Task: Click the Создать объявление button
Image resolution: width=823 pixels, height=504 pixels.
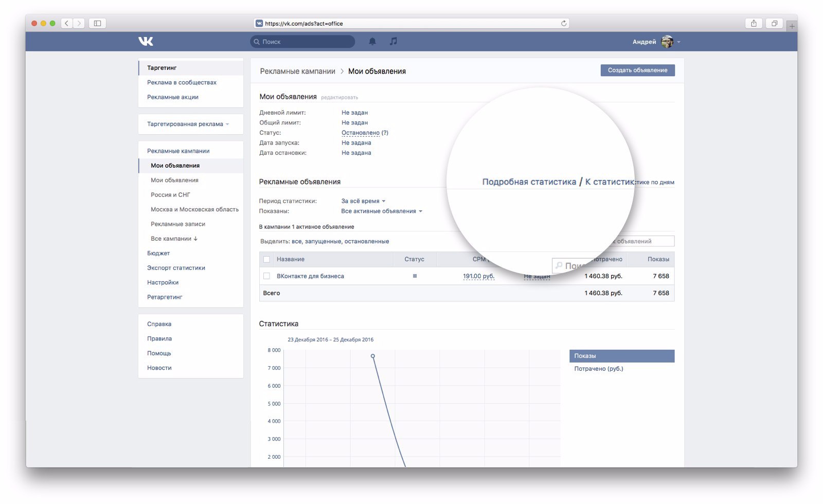Action: (638, 70)
